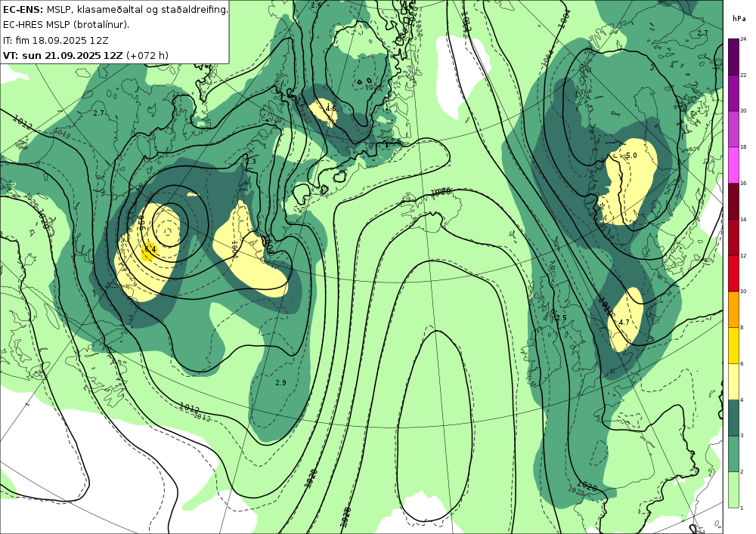Click the 6.4 maximum spread value label

150,249
